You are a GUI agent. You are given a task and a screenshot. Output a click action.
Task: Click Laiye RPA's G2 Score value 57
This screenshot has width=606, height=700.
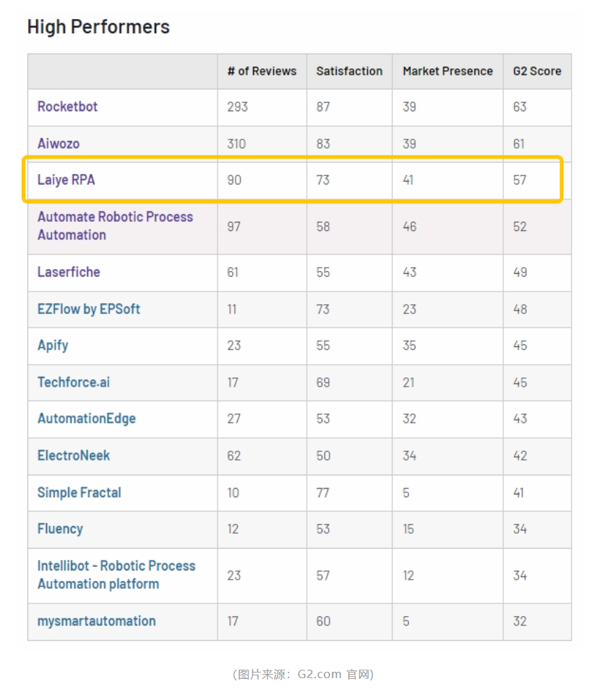click(x=519, y=180)
